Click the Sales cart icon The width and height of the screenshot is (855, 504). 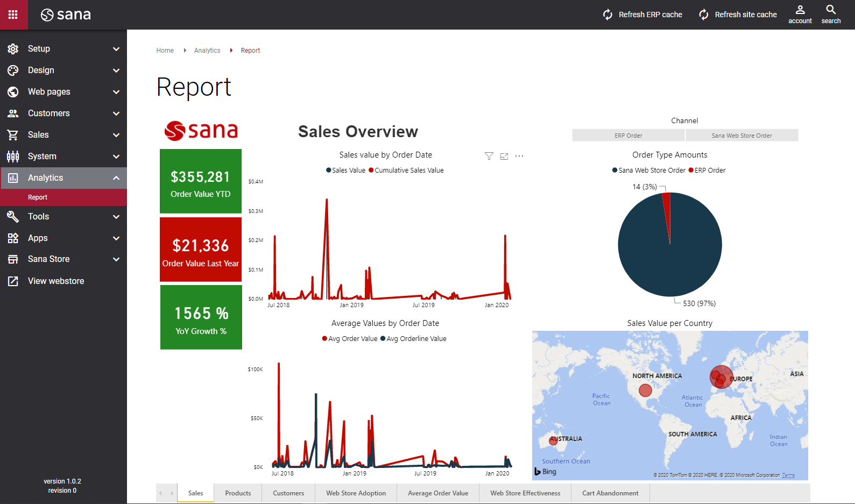click(13, 135)
